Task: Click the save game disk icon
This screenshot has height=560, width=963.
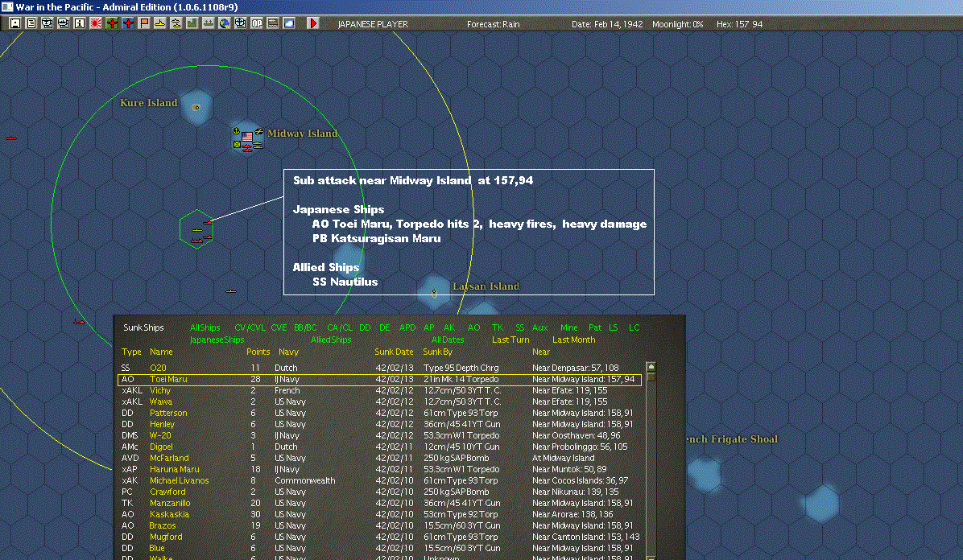Action: [15, 23]
